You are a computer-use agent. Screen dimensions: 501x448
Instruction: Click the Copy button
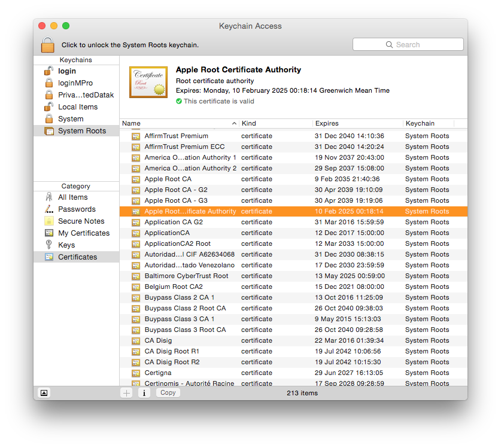(x=168, y=392)
